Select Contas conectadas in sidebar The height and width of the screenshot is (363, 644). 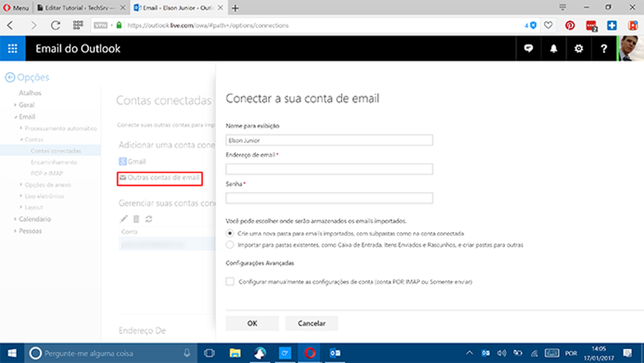[56, 151]
